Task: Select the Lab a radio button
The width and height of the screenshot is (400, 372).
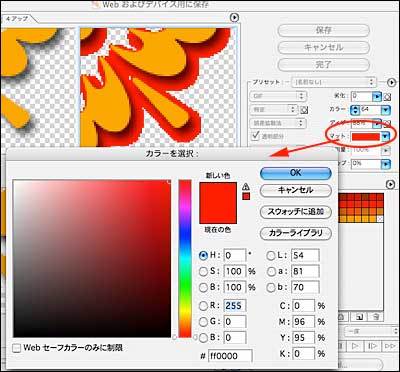Action: tap(271, 271)
